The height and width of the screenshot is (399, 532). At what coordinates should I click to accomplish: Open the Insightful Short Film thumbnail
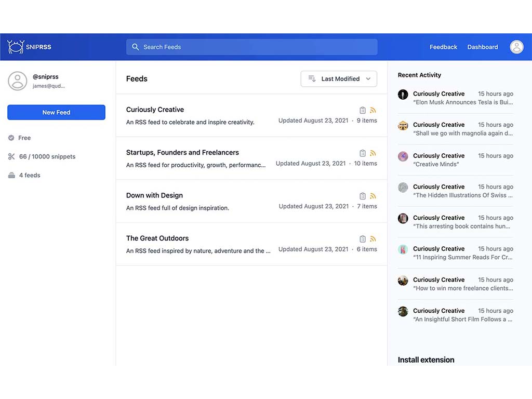pos(403,311)
